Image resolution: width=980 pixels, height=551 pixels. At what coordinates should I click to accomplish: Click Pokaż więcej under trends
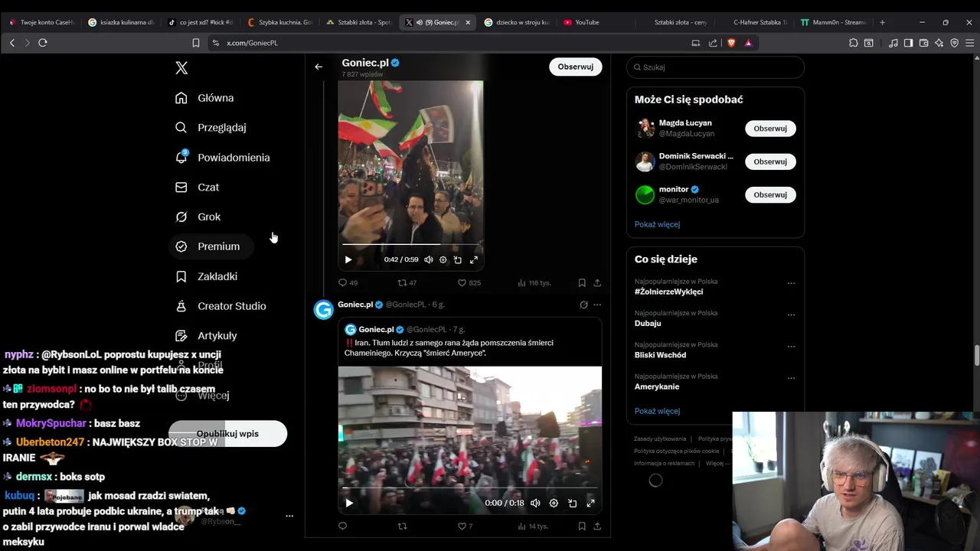click(657, 412)
